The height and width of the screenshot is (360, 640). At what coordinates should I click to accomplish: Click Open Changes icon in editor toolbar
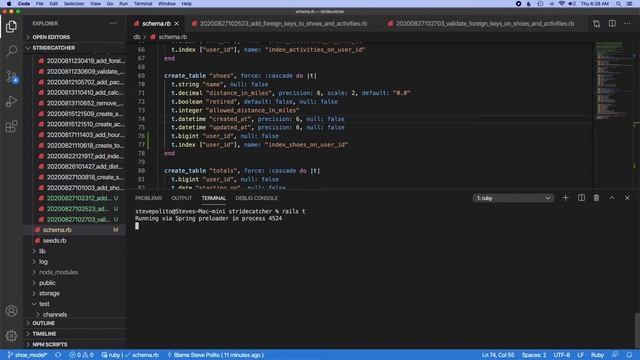(x=596, y=24)
